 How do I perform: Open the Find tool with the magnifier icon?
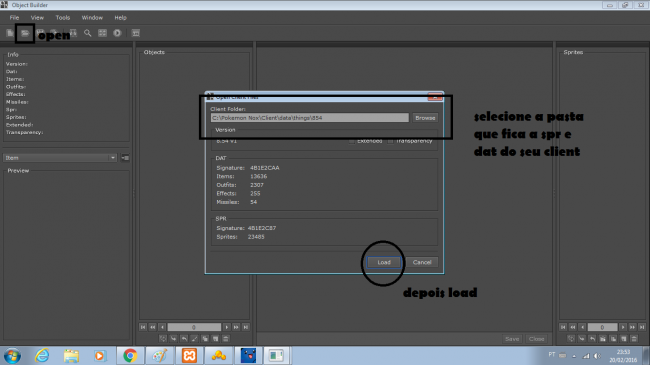tap(87, 33)
